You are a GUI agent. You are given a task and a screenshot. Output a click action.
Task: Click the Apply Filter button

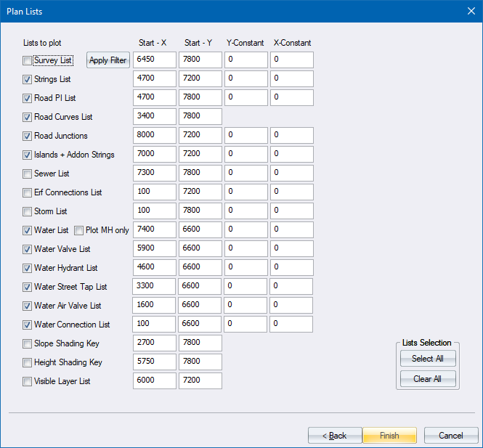coord(108,60)
